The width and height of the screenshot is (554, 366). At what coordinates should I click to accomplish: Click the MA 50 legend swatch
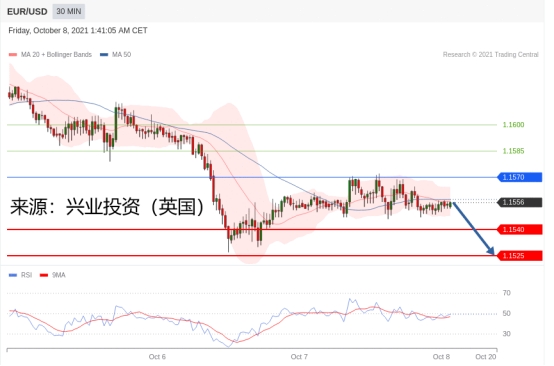104,55
